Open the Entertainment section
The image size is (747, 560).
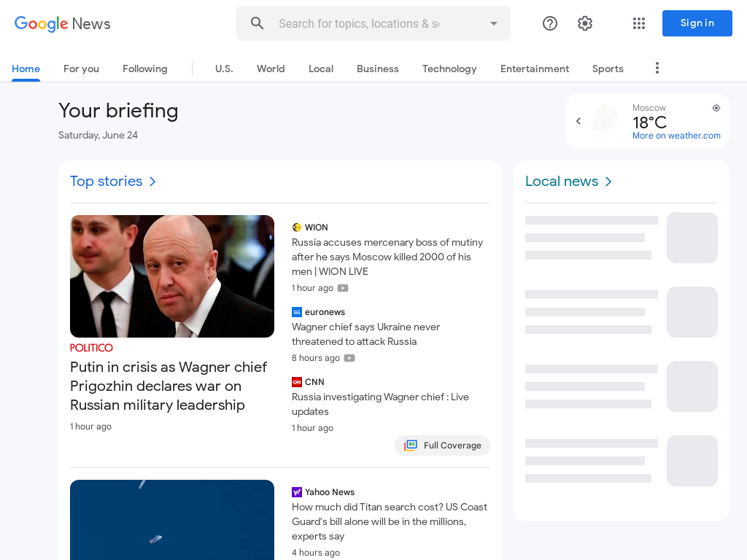tap(535, 69)
